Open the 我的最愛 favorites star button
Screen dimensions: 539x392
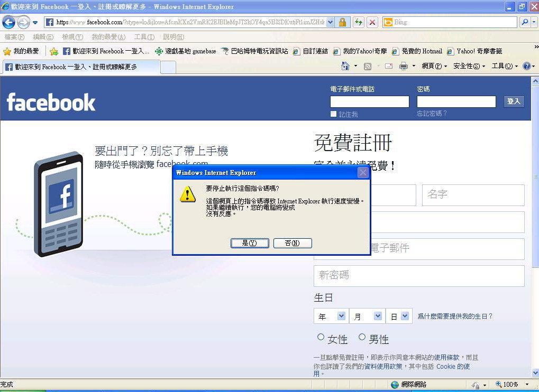pyautogui.click(x=21, y=51)
